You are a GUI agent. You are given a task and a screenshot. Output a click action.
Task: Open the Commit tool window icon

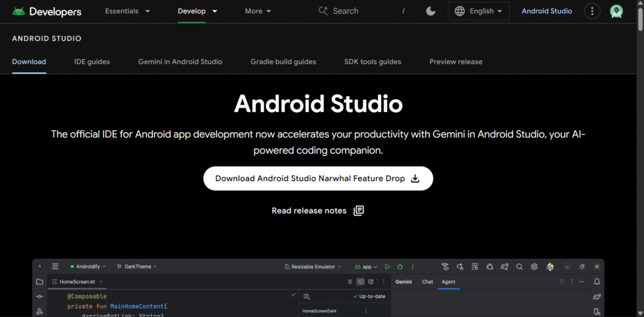[x=40, y=296]
